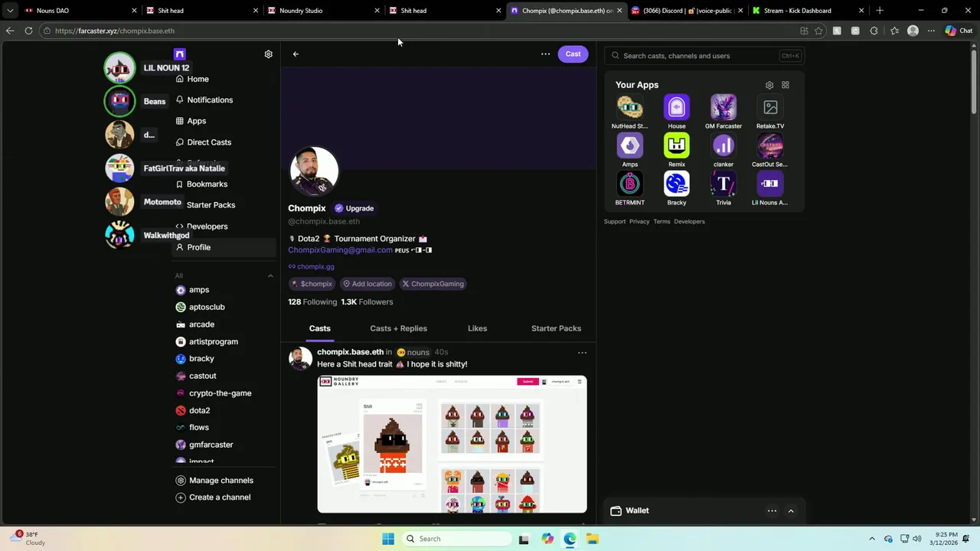Open Notifications in sidebar
Viewport: 980px width, 551px height.
coord(210,100)
